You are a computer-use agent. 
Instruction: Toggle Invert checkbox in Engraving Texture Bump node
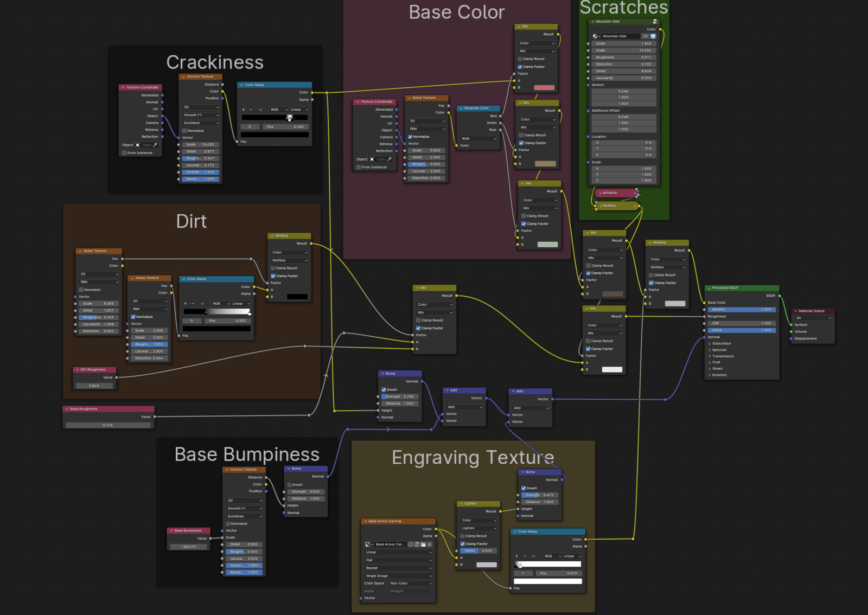pos(524,488)
